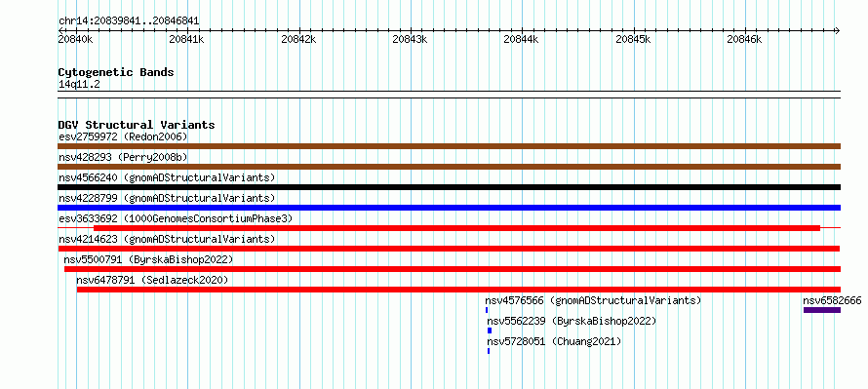Click the black nsv4566240 variant bar
The height and width of the screenshot is (389, 868).
(449, 187)
